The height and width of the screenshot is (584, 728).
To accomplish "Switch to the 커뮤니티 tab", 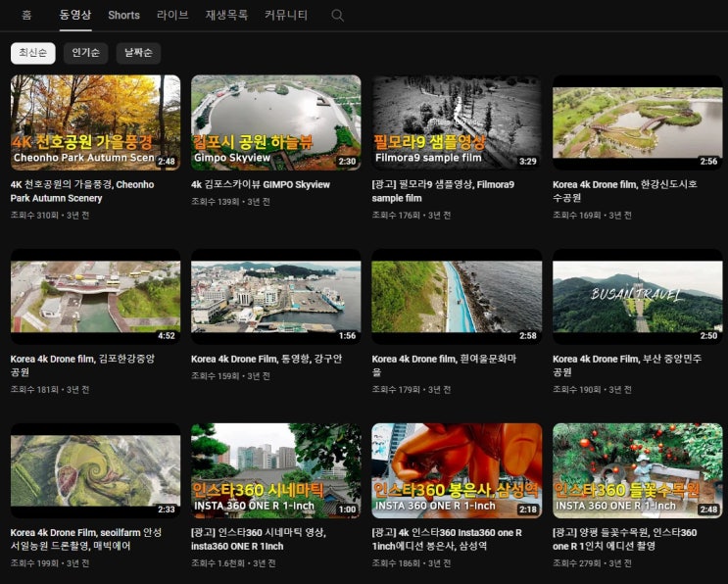I will (286, 15).
